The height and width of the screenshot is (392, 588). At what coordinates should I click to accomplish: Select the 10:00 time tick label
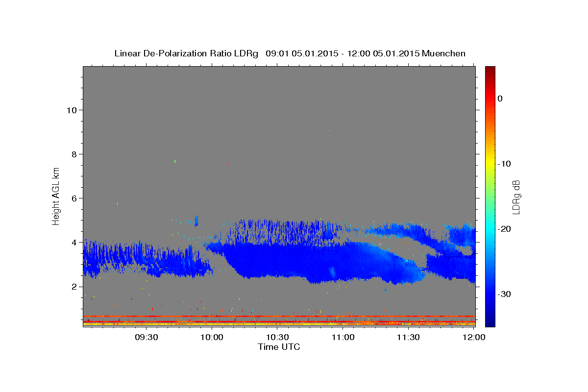(x=212, y=337)
